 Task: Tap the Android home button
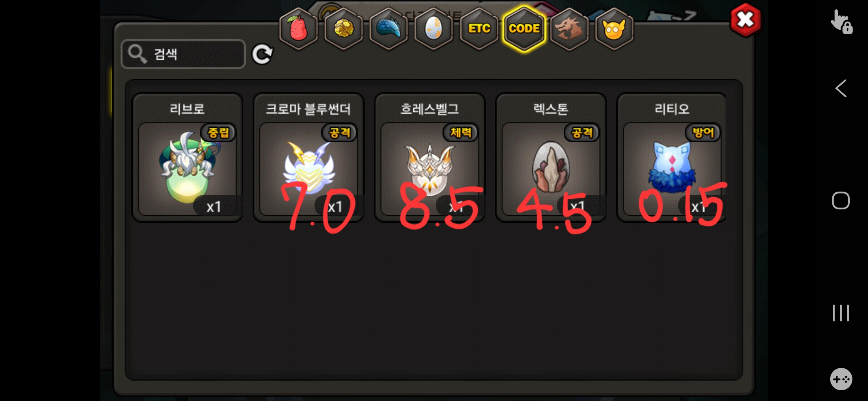click(x=841, y=201)
